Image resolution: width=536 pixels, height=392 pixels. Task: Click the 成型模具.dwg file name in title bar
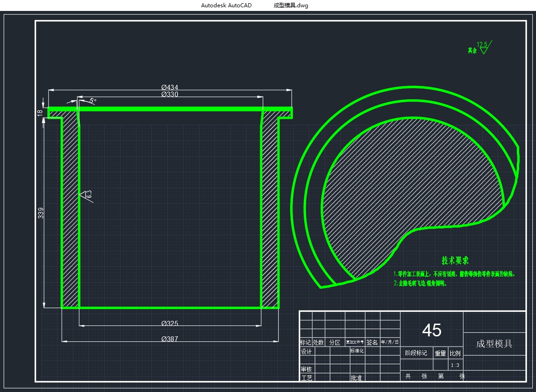[291, 5]
